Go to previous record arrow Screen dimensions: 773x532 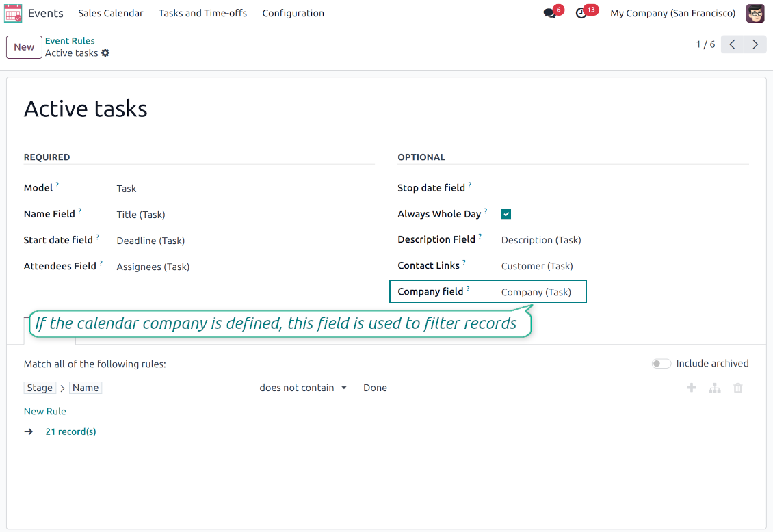(x=732, y=44)
